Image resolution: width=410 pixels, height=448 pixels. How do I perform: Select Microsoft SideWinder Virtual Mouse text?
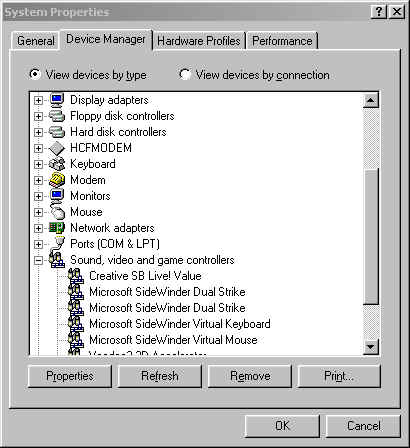coord(173,340)
